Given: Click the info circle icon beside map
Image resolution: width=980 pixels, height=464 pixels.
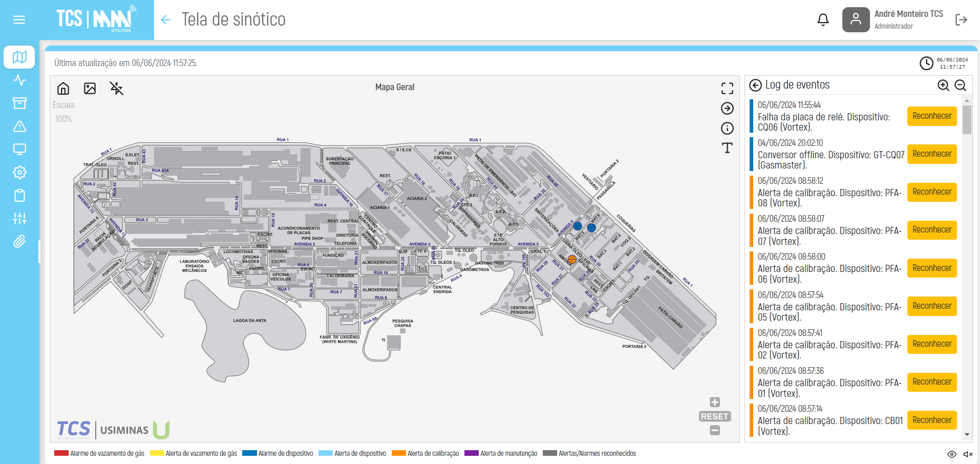Looking at the screenshot, I should pos(727,128).
